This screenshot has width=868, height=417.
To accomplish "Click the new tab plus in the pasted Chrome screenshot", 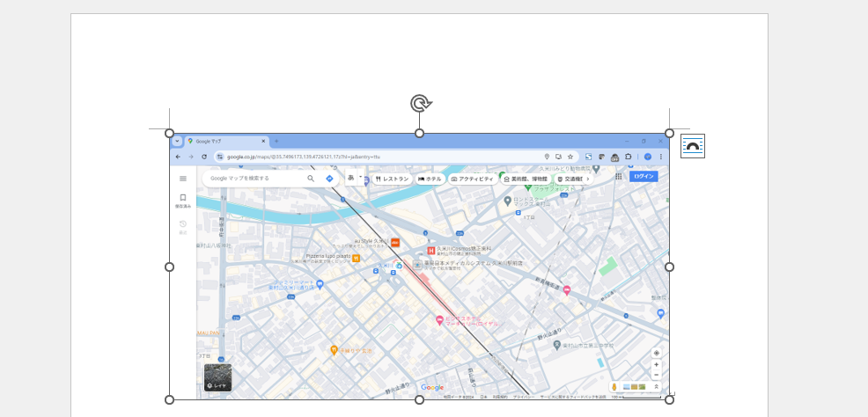I will pyautogui.click(x=276, y=142).
